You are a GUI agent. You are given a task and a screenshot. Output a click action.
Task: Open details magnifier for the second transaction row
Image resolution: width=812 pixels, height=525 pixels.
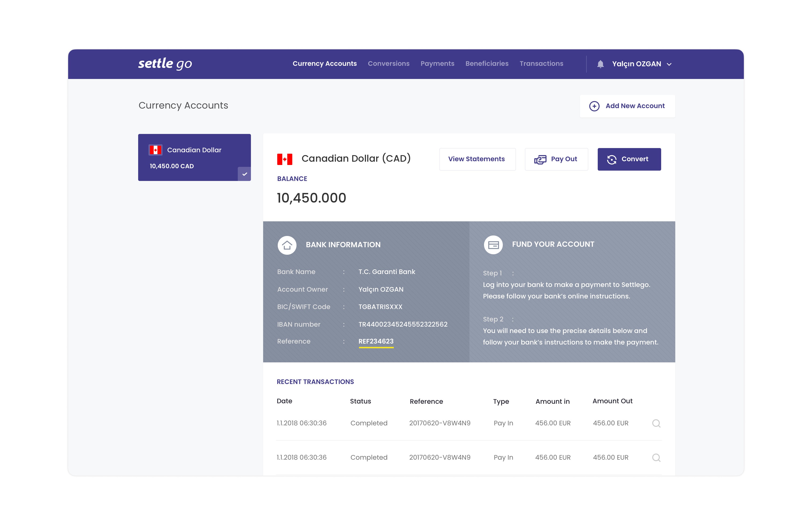click(656, 458)
